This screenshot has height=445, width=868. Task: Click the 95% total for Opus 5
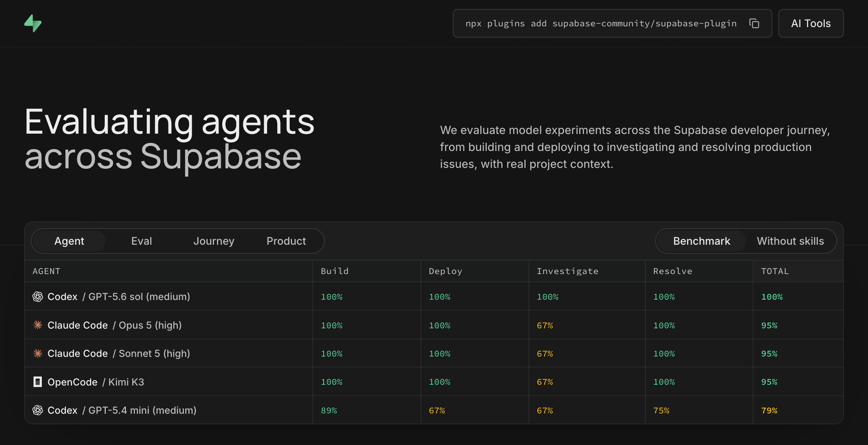pos(769,325)
